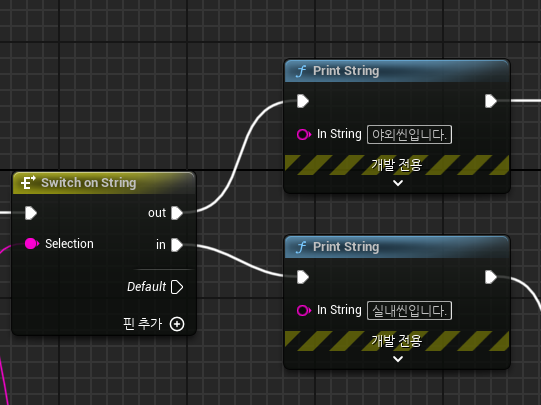Viewport: 541px width, 405px height.
Task: Click the 개발 전용 banner on the lower node
Action: click(x=397, y=341)
